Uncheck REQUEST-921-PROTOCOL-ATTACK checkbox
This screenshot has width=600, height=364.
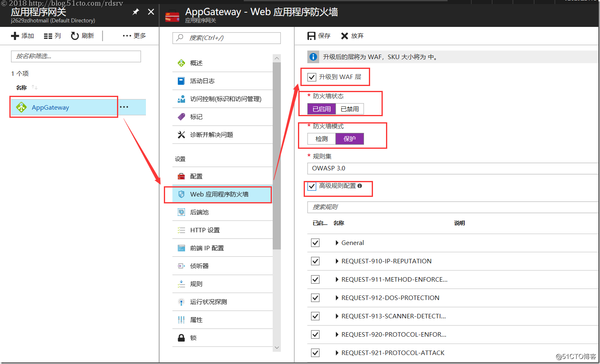point(315,353)
